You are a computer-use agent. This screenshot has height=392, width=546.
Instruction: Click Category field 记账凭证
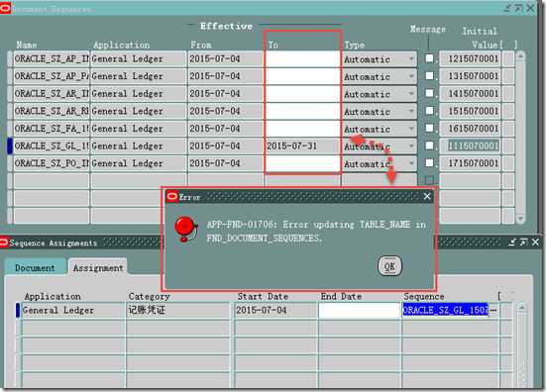178,310
